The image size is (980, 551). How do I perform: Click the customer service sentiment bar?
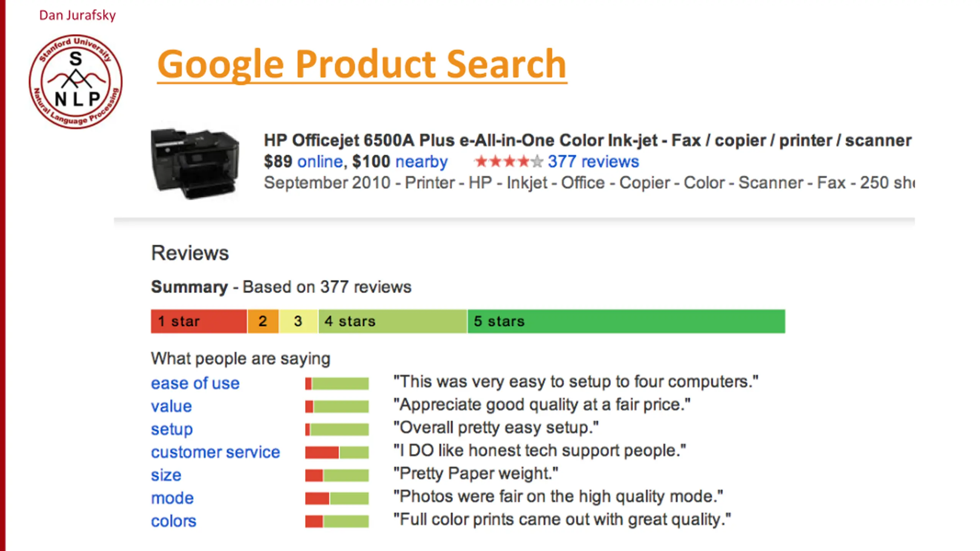(x=337, y=452)
